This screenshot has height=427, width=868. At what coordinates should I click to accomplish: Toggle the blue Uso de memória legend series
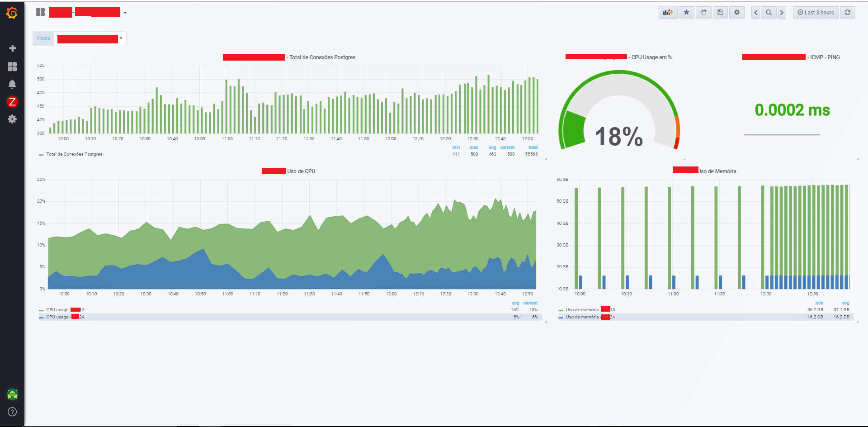590,317
